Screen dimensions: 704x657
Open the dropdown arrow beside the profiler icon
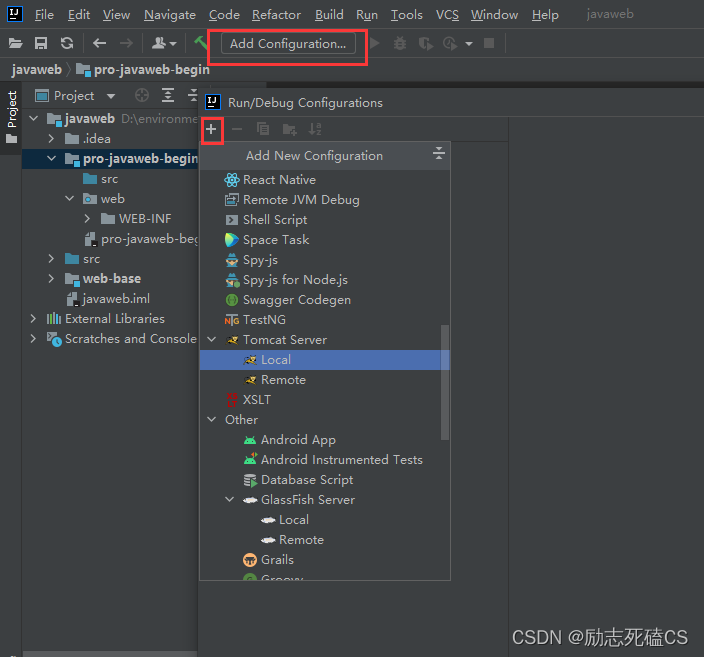(x=469, y=44)
